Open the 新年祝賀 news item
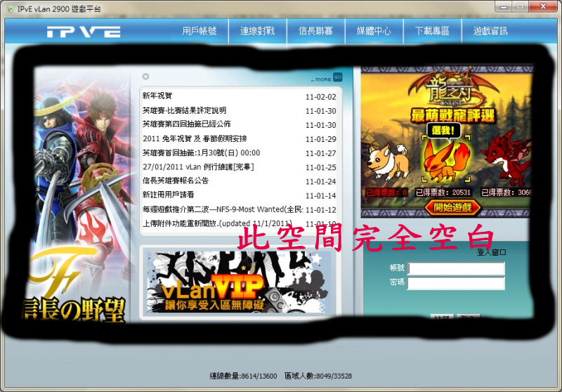 pos(157,96)
